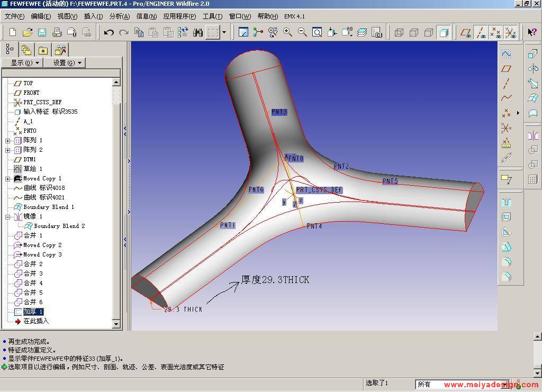Switch to the model tree tab
This screenshot has height=392, width=542.
tap(10, 49)
